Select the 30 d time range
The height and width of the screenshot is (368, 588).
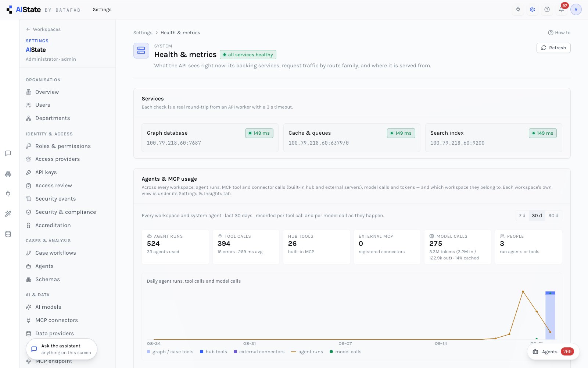click(x=537, y=216)
